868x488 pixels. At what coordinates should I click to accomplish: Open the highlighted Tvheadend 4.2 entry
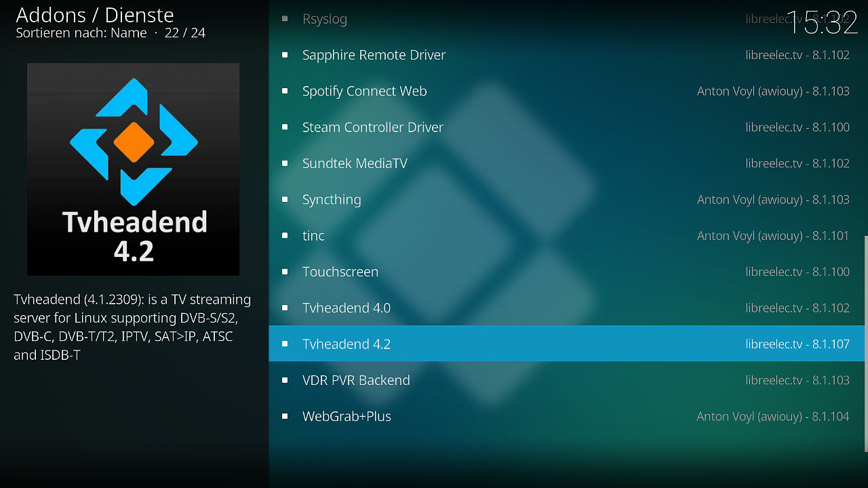567,344
